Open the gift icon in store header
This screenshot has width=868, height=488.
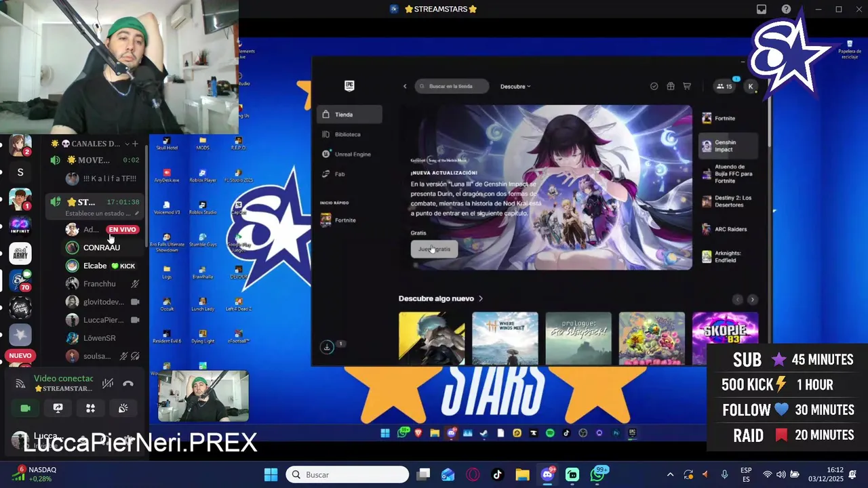click(671, 86)
